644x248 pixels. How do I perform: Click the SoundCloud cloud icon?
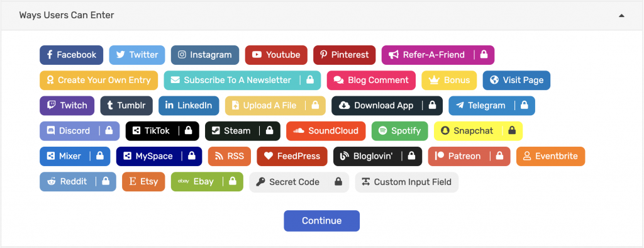tap(299, 131)
